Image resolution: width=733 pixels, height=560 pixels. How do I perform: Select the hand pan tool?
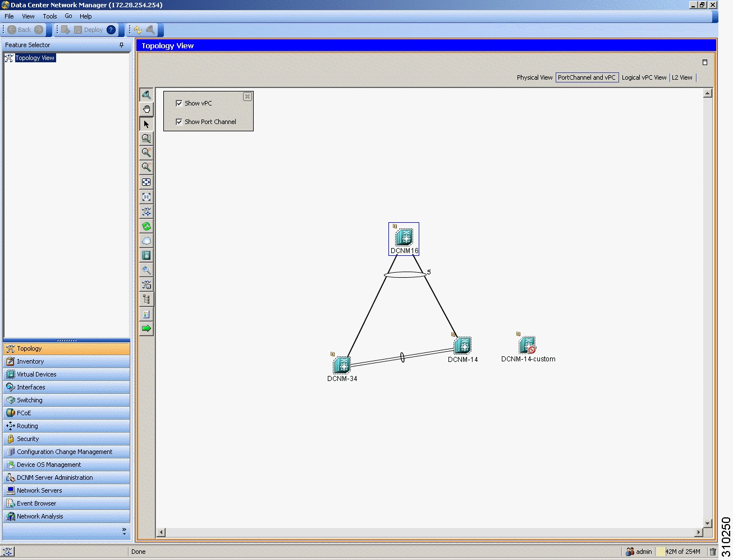point(146,109)
